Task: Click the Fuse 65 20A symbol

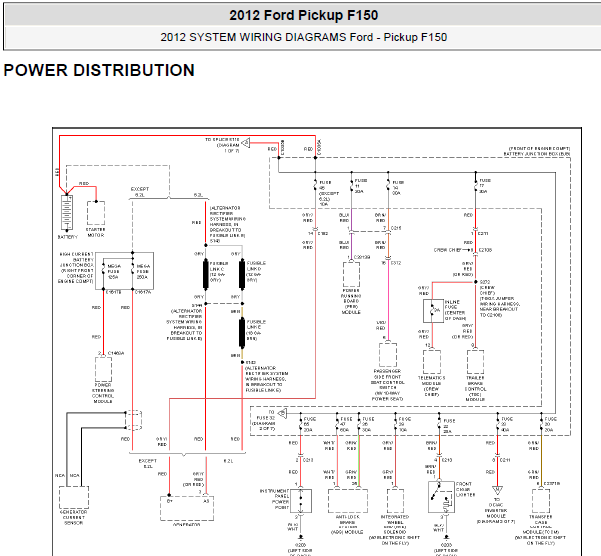Action: click(300, 425)
